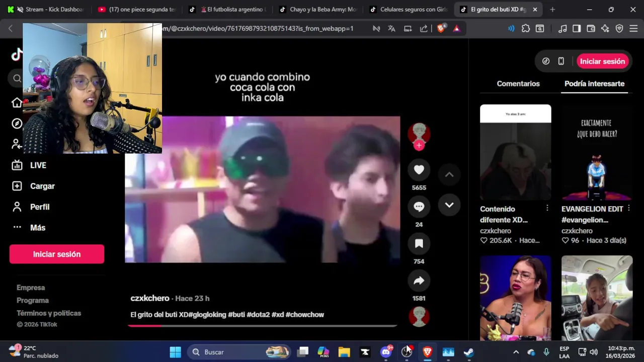The image size is (644, 362).
Task: Open the browser translate icon
Action: click(x=391, y=29)
